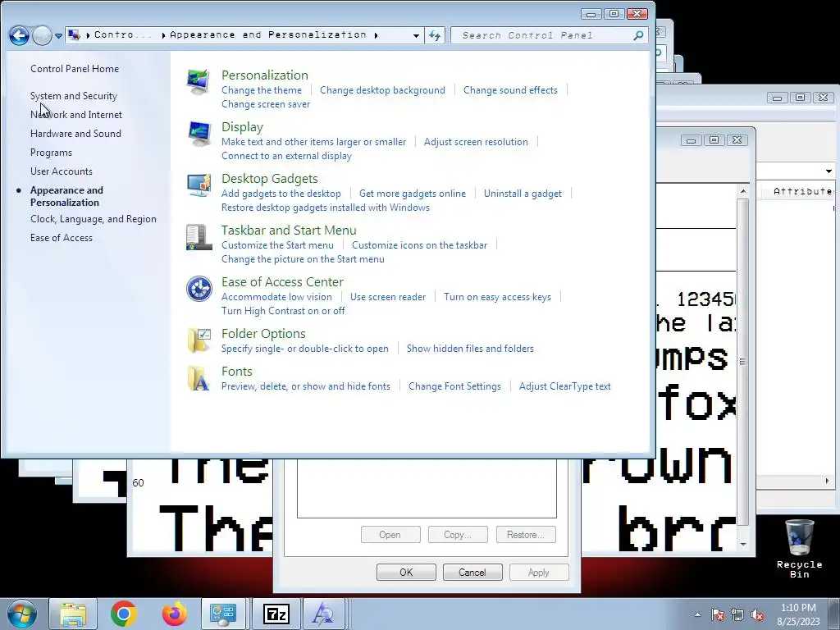The height and width of the screenshot is (630, 840).
Task: Open the recent pages dropdown arrow
Action: coord(58,36)
